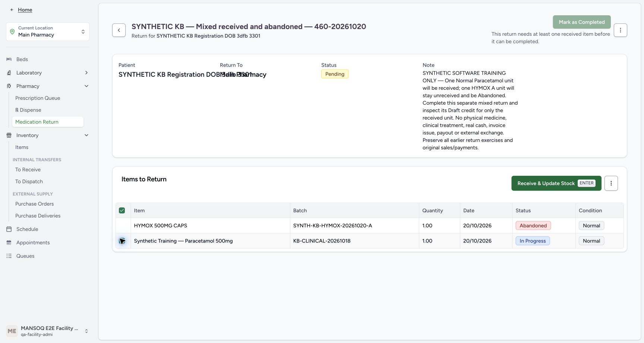Open the MANSOQ E2E Facility account switcher
644x343 pixels.
pyautogui.click(x=48, y=331)
